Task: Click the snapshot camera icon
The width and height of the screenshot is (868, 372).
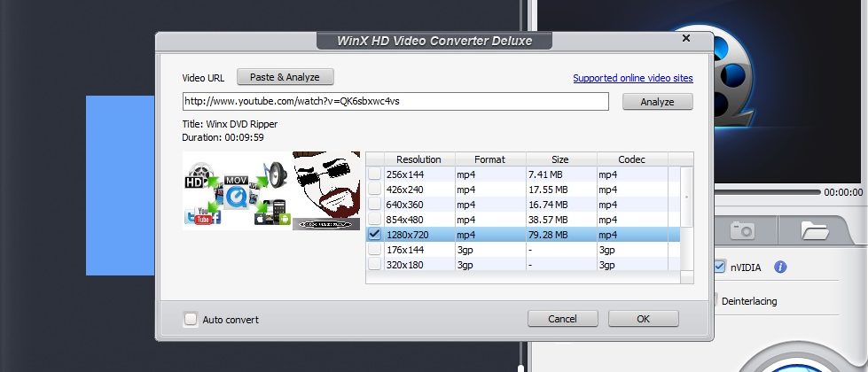Action: point(741,230)
